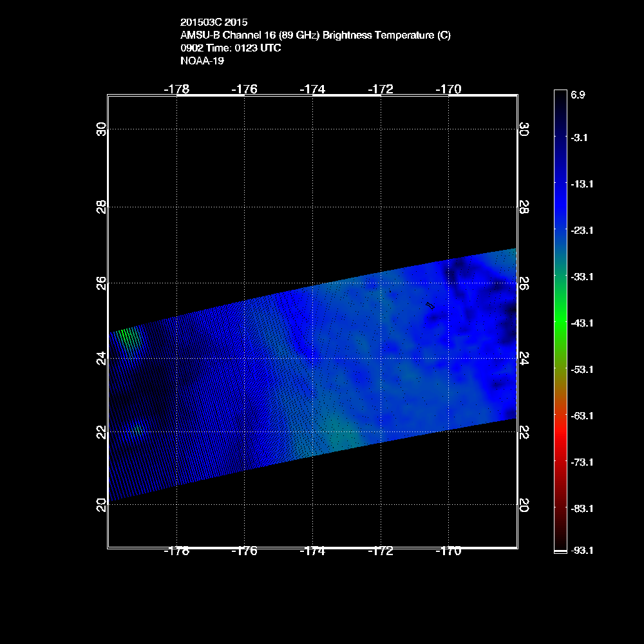Select the AMSU-B Channel 16 title line
The width and height of the screenshot is (644, 644).
[x=316, y=35]
